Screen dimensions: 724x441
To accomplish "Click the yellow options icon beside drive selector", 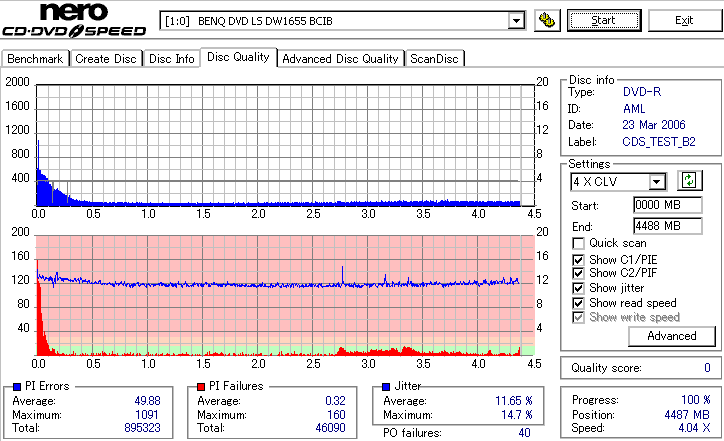I will [547, 21].
